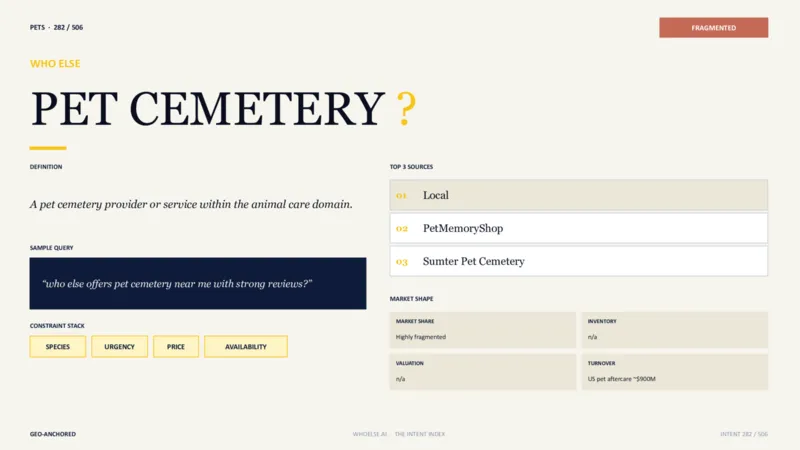The width and height of the screenshot is (800, 450).
Task: Select the PRICE constraint tag
Action: pos(176,346)
